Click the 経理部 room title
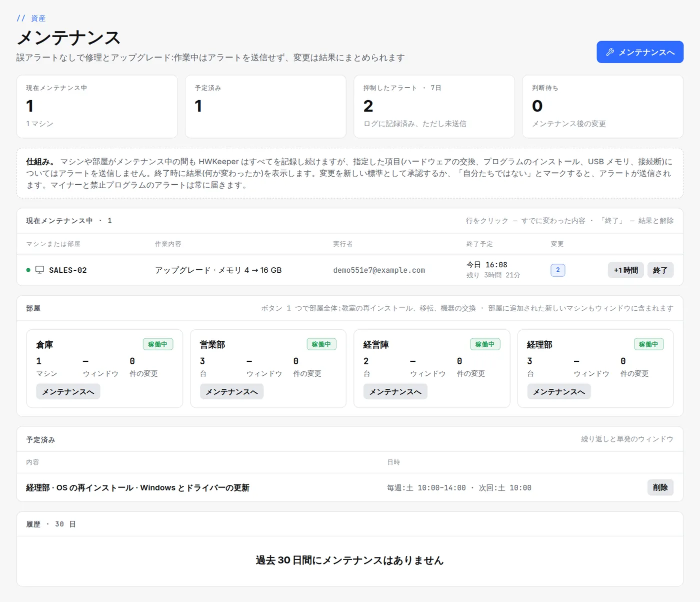 pyautogui.click(x=539, y=345)
